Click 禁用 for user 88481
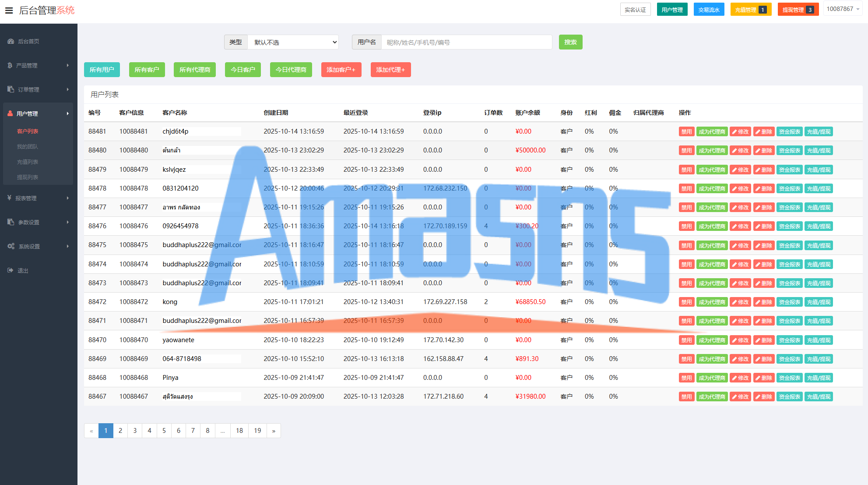The height and width of the screenshot is (485, 868). point(686,131)
